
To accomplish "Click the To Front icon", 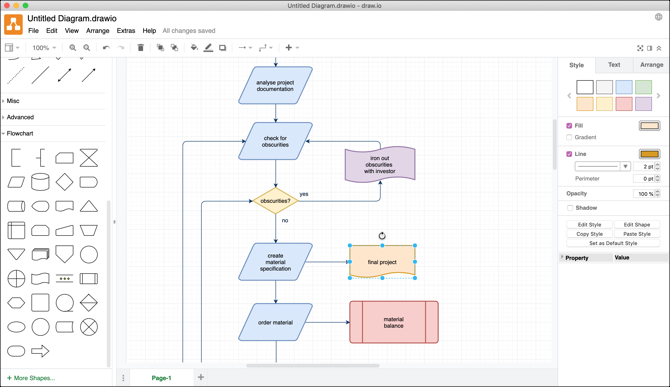I will click(x=160, y=48).
